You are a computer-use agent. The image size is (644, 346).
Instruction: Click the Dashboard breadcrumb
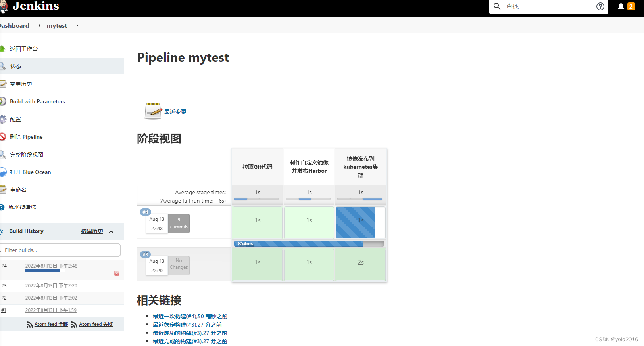pyautogui.click(x=15, y=25)
